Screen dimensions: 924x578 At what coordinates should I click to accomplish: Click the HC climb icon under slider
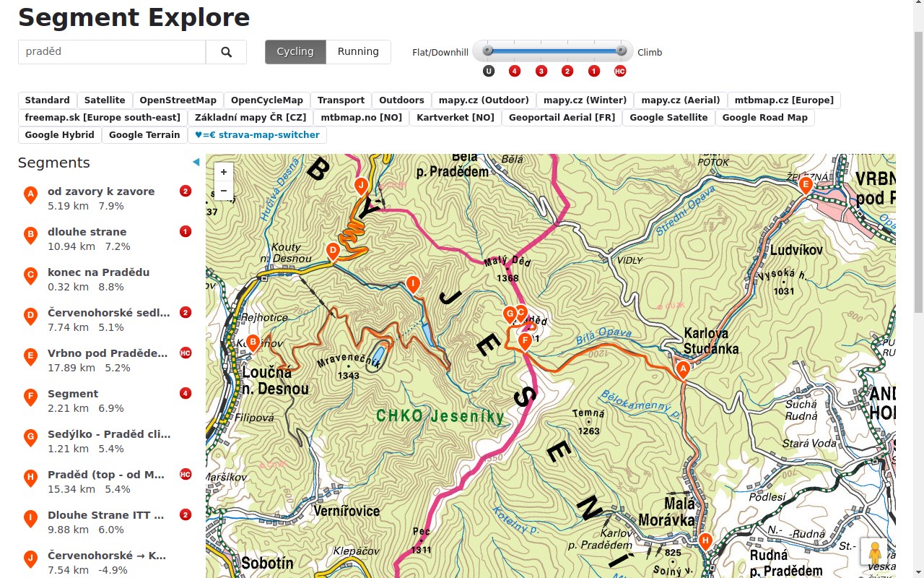[x=620, y=71]
